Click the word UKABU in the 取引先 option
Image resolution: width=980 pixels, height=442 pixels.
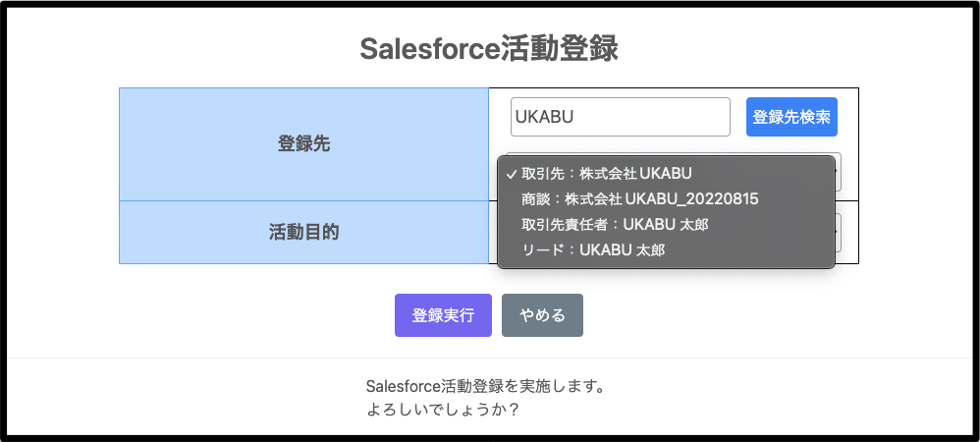[x=666, y=174]
